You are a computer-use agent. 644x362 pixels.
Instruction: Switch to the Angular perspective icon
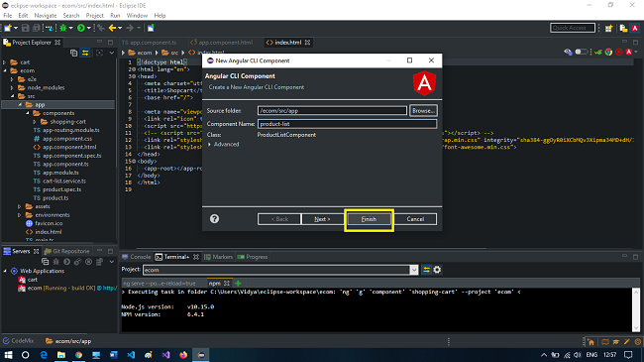click(635, 28)
